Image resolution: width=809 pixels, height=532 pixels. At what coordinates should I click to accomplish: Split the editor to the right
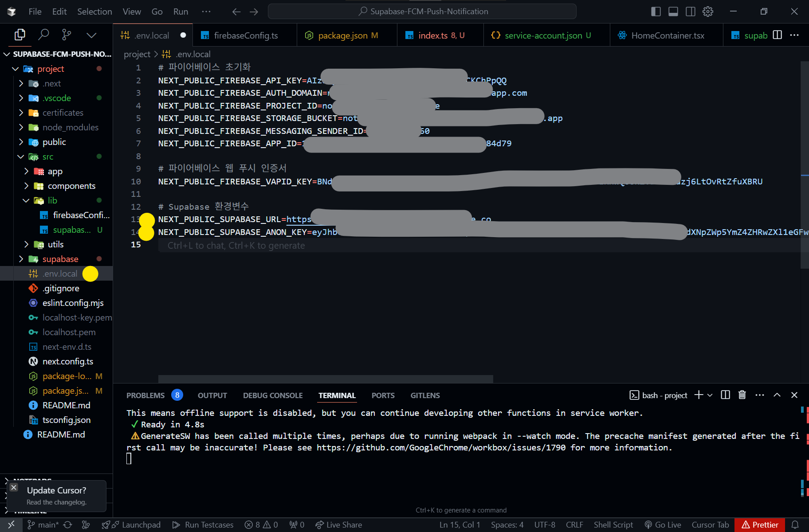pyautogui.click(x=778, y=35)
